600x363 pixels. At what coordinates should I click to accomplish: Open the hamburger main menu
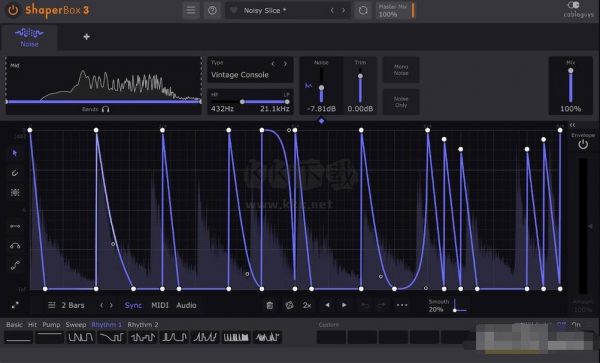[x=191, y=10]
